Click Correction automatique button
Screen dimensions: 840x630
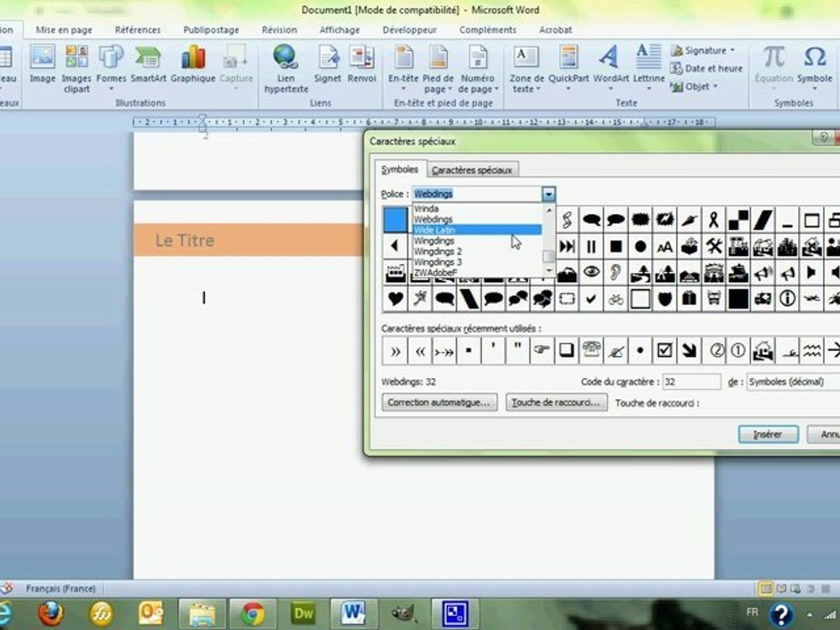point(439,402)
